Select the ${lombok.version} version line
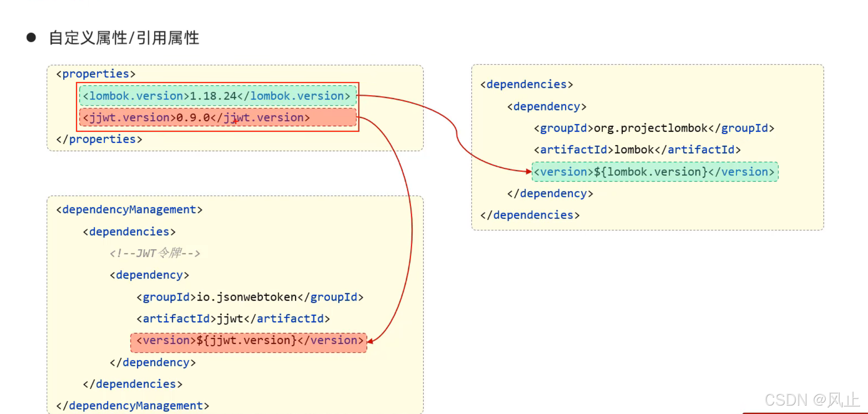This screenshot has height=414, width=868. click(655, 172)
